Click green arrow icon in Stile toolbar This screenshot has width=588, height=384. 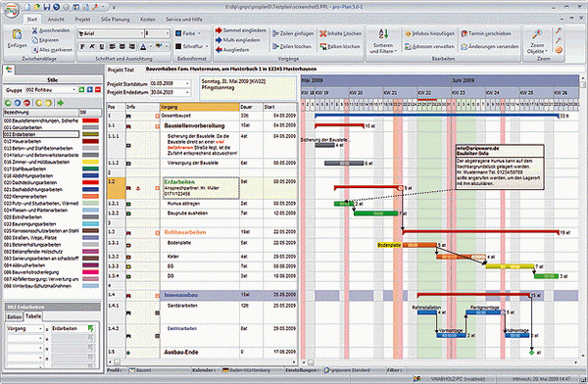pyautogui.click(x=61, y=103)
